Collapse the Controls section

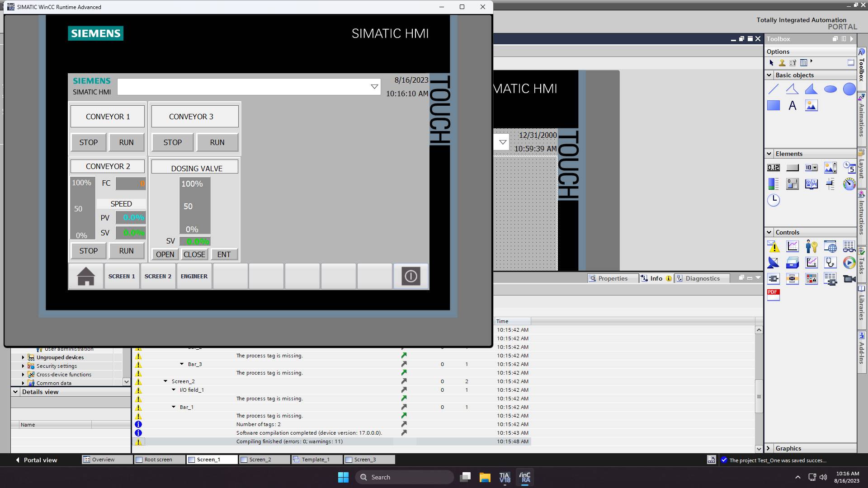click(769, 232)
